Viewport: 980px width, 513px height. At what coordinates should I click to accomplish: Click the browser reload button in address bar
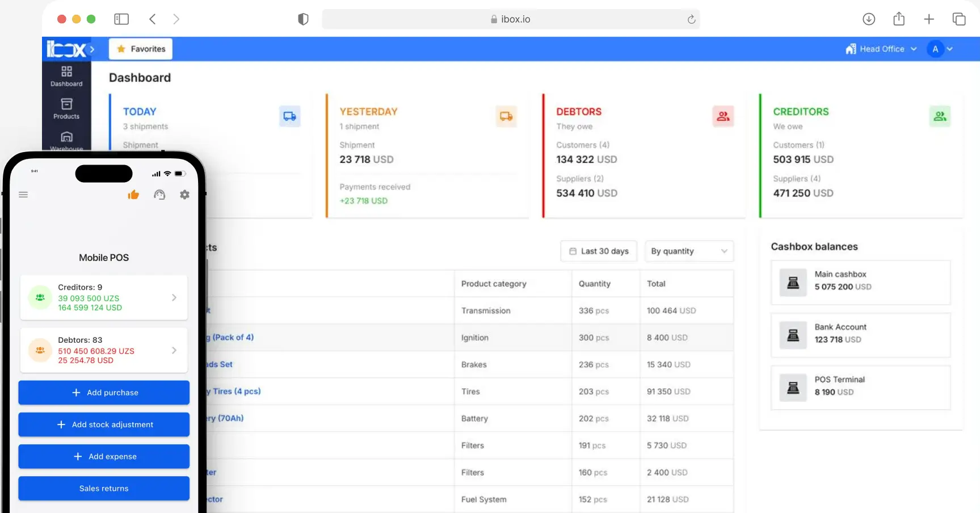click(691, 19)
